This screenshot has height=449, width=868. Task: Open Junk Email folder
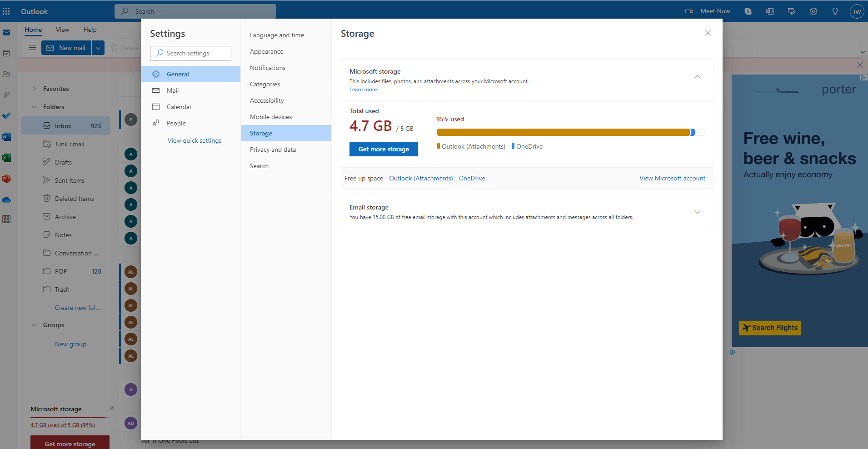click(65, 144)
